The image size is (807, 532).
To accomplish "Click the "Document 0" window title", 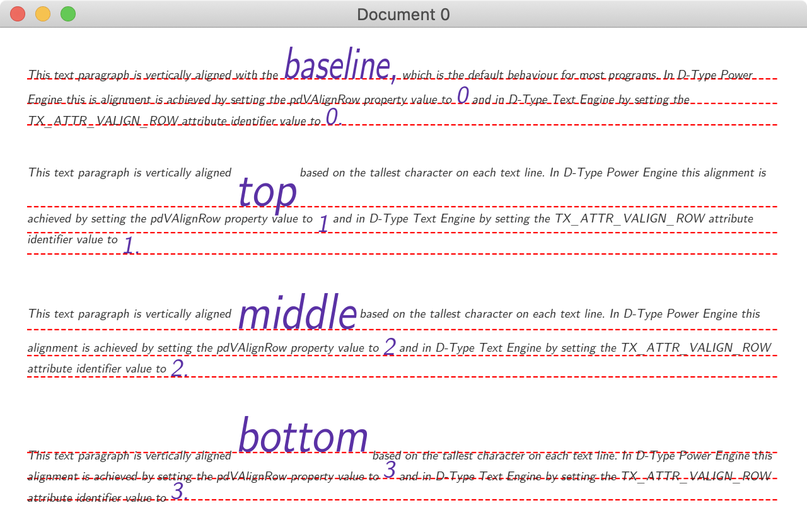I will [x=403, y=14].
